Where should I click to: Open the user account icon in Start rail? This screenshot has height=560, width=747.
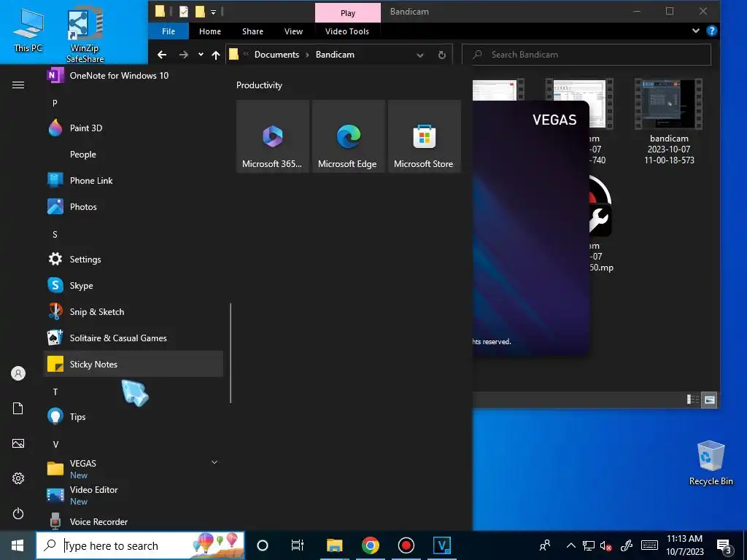tap(18, 373)
